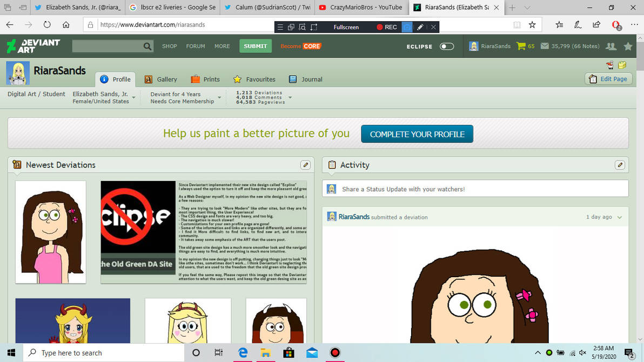Open File Explorer from taskbar

266,353
